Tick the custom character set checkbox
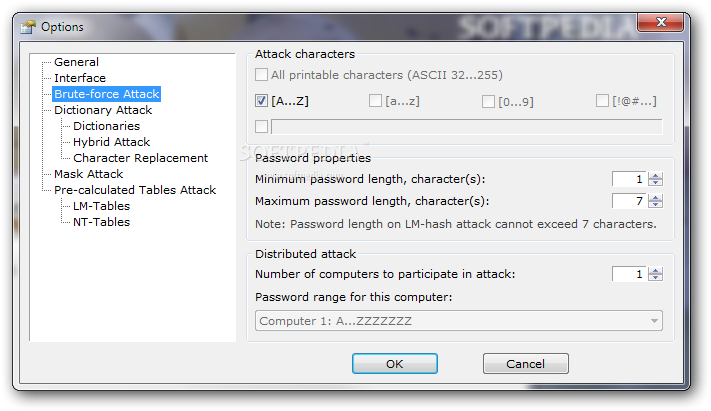 (261, 126)
